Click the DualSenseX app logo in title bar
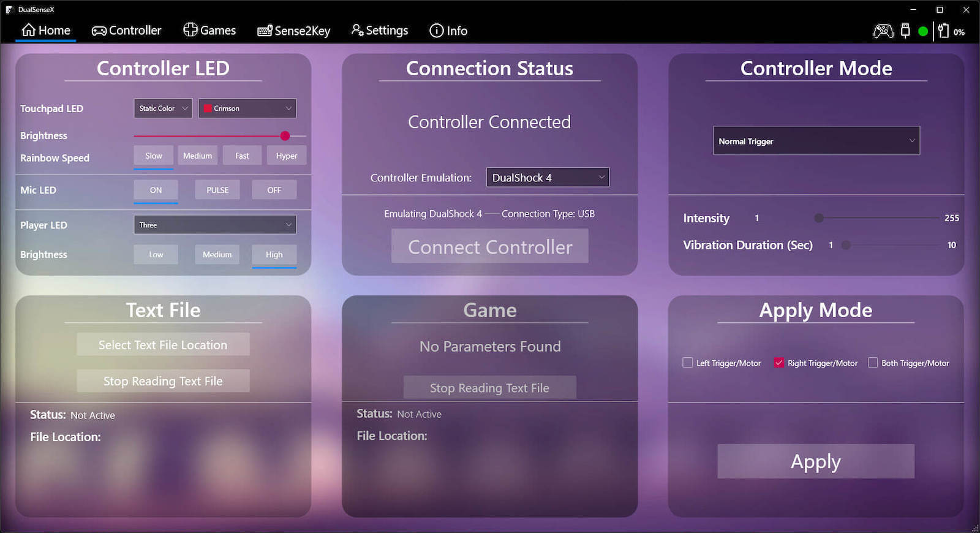Viewport: 980px width, 533px height. click(x=10, y=10)
